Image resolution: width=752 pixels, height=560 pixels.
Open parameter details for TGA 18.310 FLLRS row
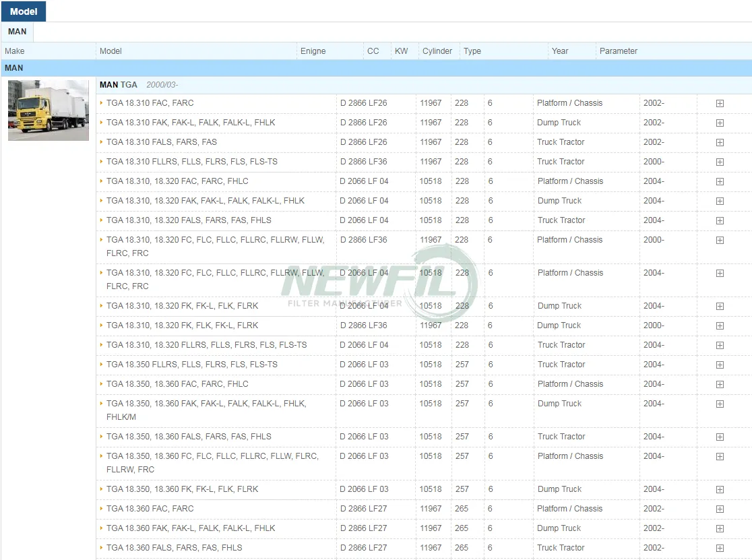(x=720, y=162)
